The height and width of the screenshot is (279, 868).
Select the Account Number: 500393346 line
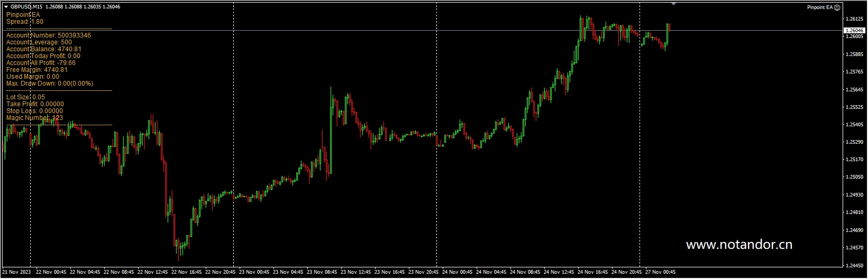click(x=49, y=35)
